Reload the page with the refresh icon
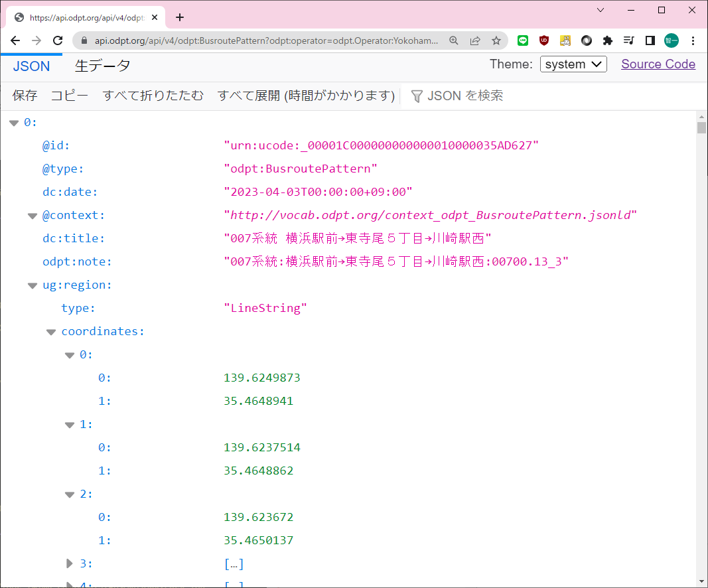708x588 pixels. (58, 40)
